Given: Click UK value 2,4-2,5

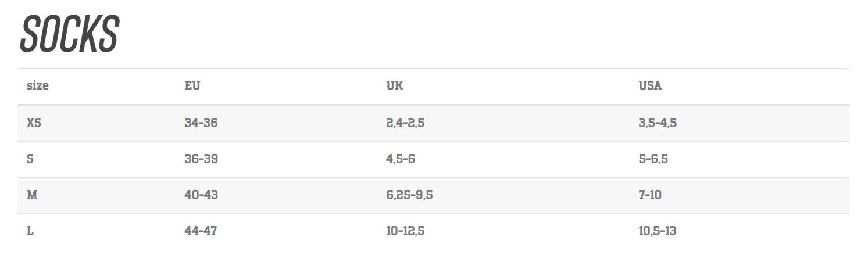Looking at the screenshot, I should (x=405, y=123).
